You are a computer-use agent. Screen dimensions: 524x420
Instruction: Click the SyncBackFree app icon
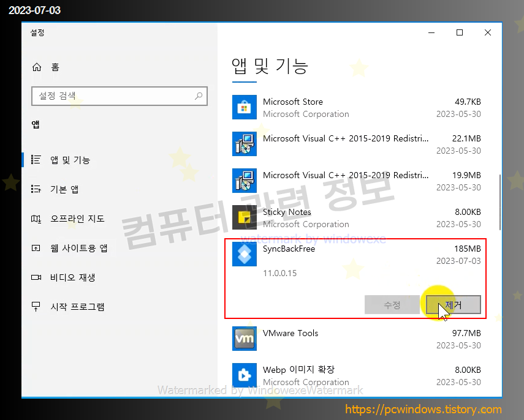[x=245, y=254]
